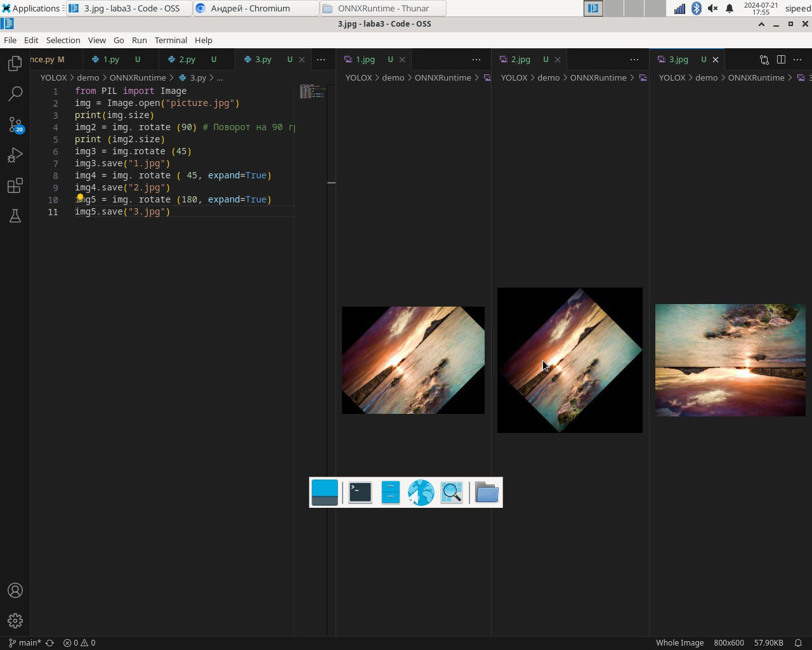Expand ONNXRuntime breadcrumb in 3.py editor
This screenshot has width=812, height=650.
[137, 77]
